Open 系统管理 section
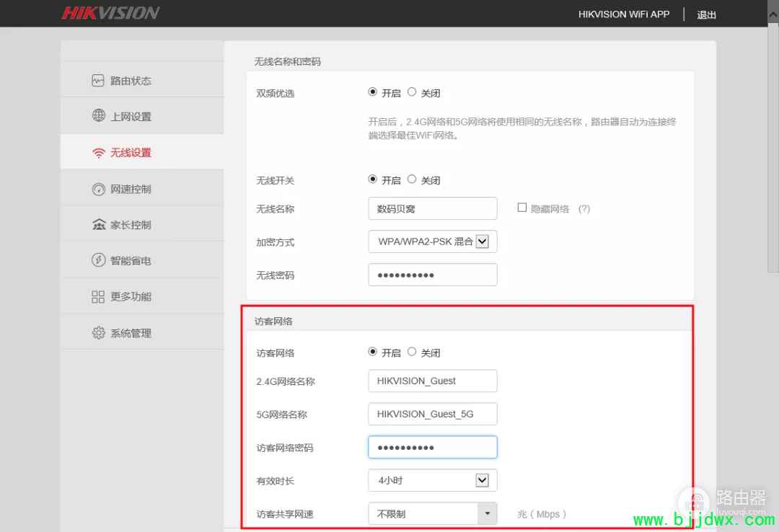 (142, 332)
